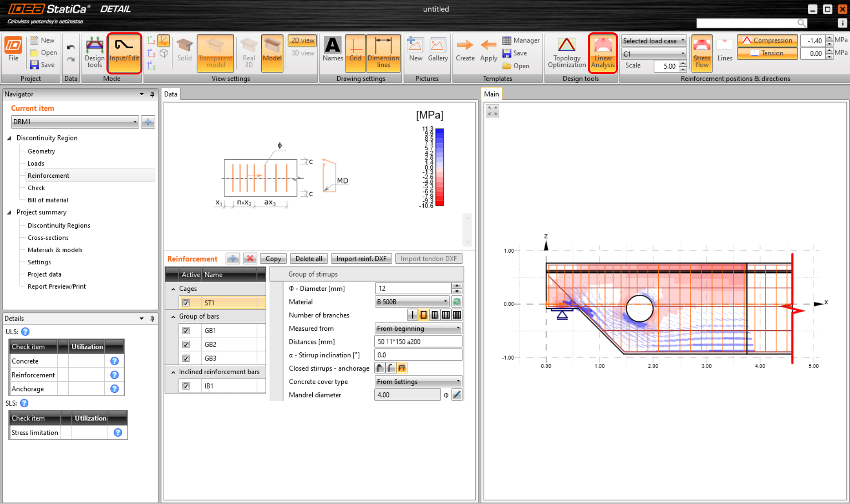Enable Dimension lines display
This screenshot has height=504, width=850.
(x=383, y=52)
